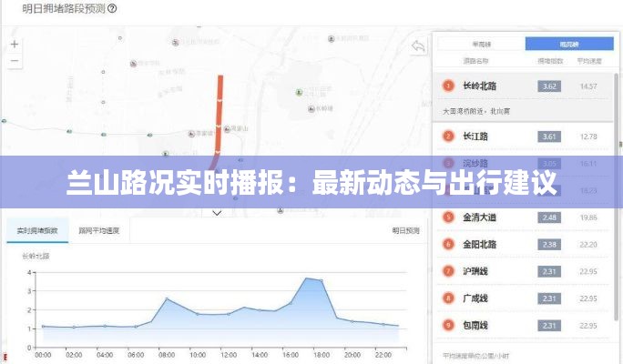The image size is (623, 364).
Task: Click the 拥堵指数 column header
Action: tap(550, 61)
